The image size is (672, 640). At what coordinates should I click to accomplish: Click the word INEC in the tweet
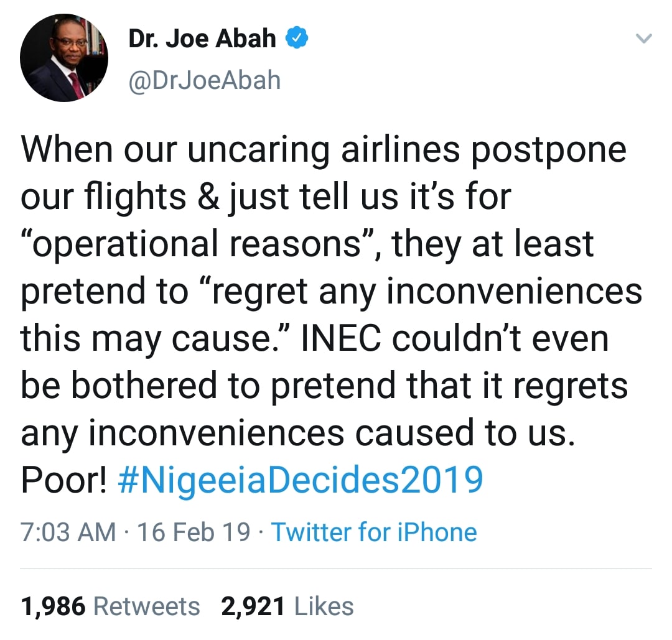tap(337, 339)
